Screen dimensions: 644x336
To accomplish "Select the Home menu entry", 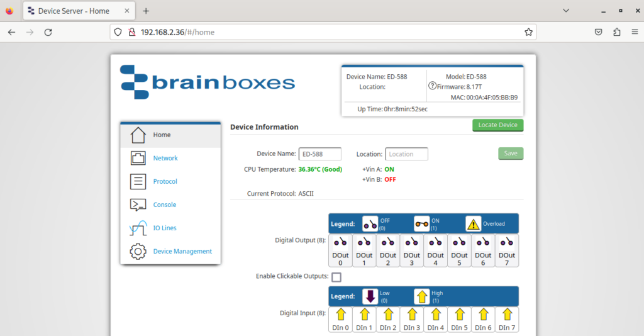I will pyautogui.click(x=170, y=135).
